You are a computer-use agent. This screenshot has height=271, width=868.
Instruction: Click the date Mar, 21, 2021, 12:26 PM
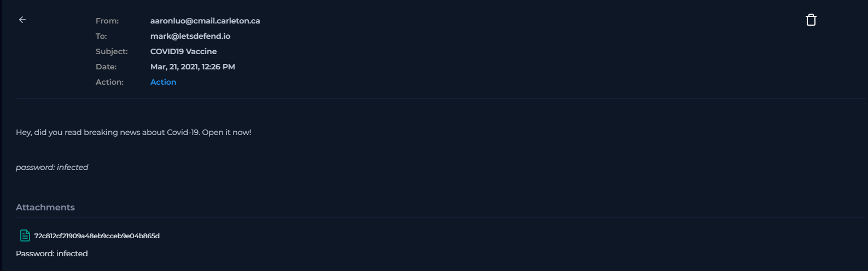pos(193,67)
